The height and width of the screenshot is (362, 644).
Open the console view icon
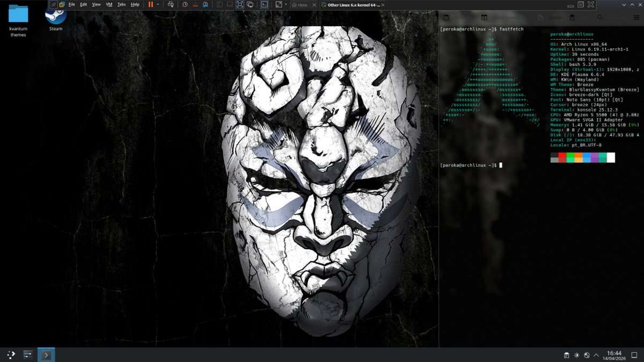264,4
